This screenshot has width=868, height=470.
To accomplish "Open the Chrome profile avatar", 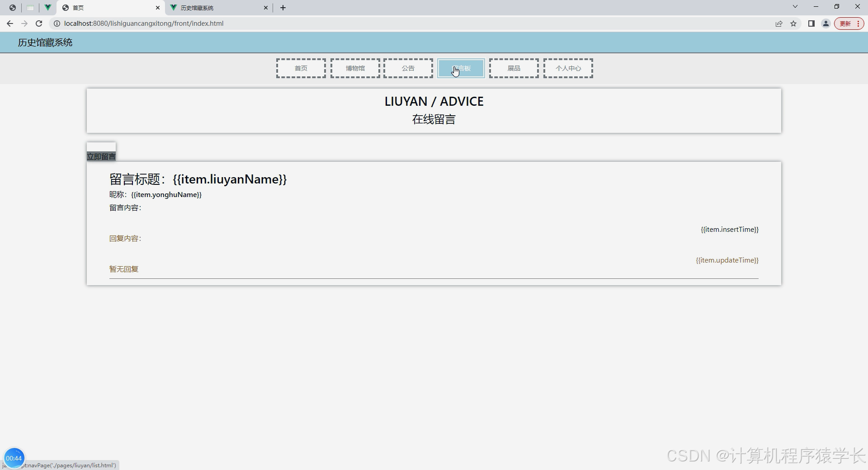I will (x=826, y=23).
